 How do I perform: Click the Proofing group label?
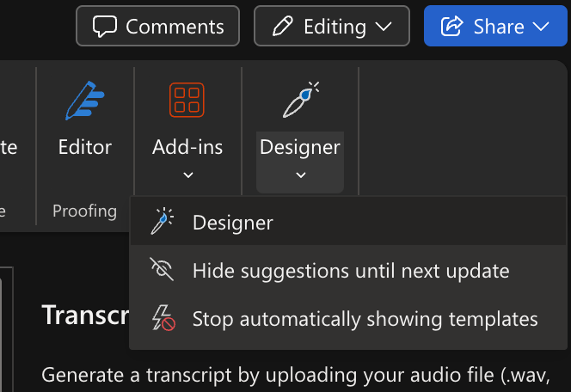pos(84,211)
